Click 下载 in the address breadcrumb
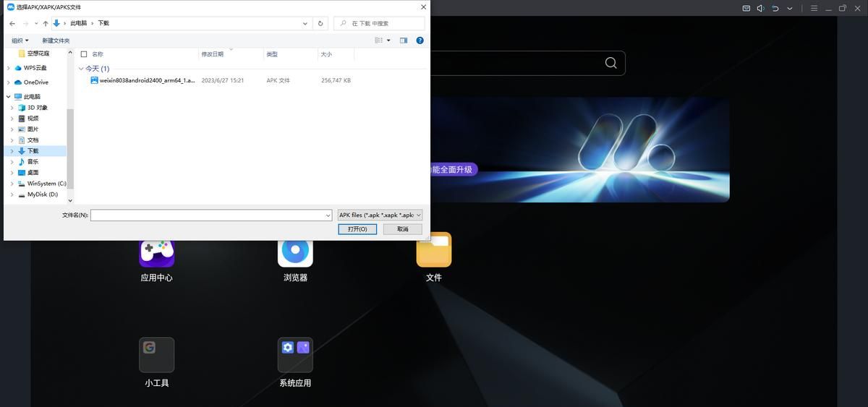868x407 pixels. tap(103, 23)
